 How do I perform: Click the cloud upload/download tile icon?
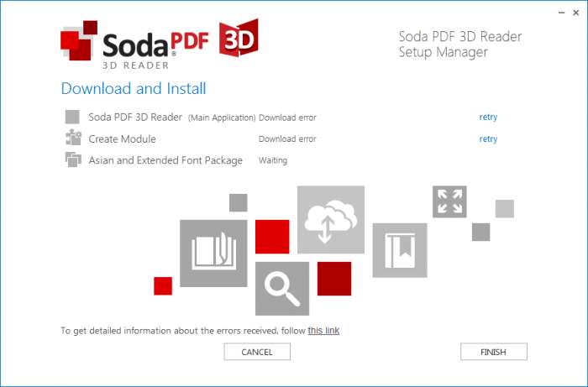tap(331, 220)
